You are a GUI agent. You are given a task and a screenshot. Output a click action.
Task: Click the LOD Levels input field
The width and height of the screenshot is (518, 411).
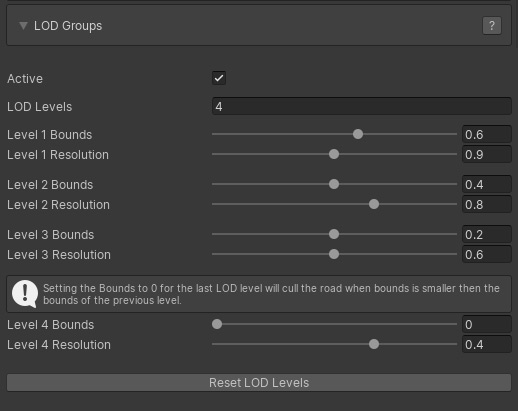click(x=361, y=106)
